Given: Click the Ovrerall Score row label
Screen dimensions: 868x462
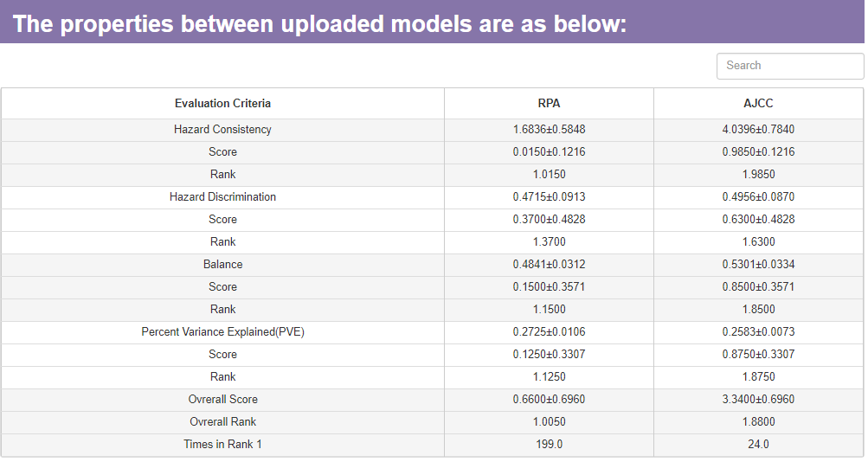Looking at the screenshot, I should [x=222, y=400].
